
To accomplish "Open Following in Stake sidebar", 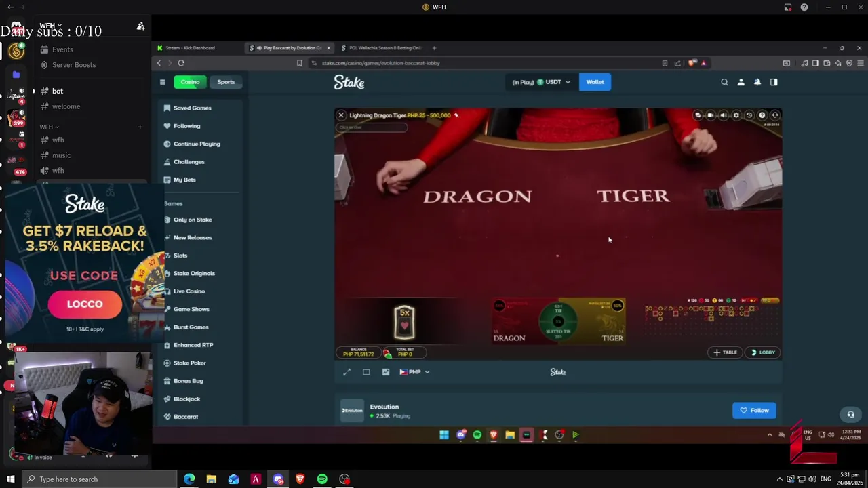I will [186, 126].
